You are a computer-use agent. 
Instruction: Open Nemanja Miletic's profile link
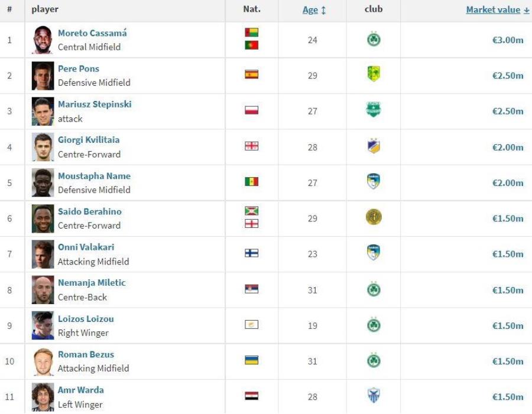coord(92,282)
